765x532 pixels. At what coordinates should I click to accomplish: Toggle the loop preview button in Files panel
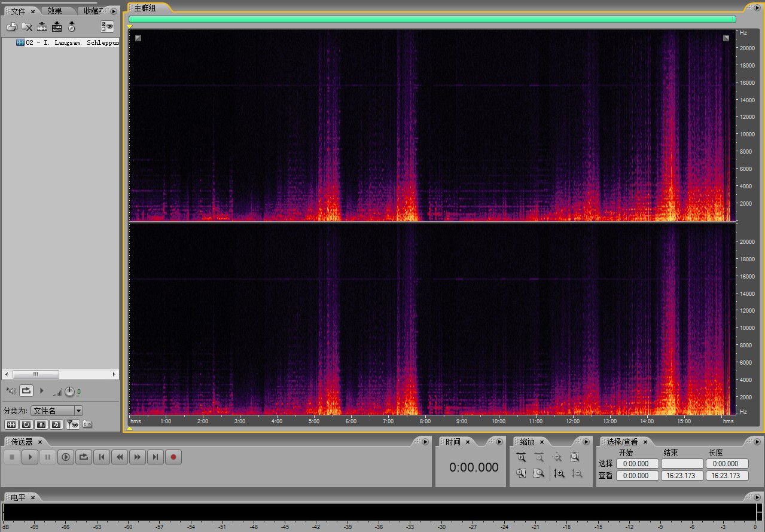click(x=26, y=391)
